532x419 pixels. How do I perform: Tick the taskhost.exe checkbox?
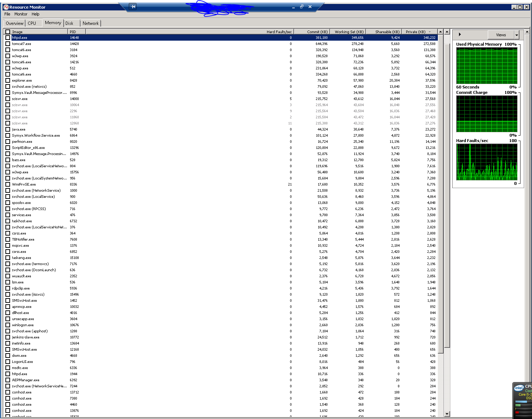pos(8,221)
